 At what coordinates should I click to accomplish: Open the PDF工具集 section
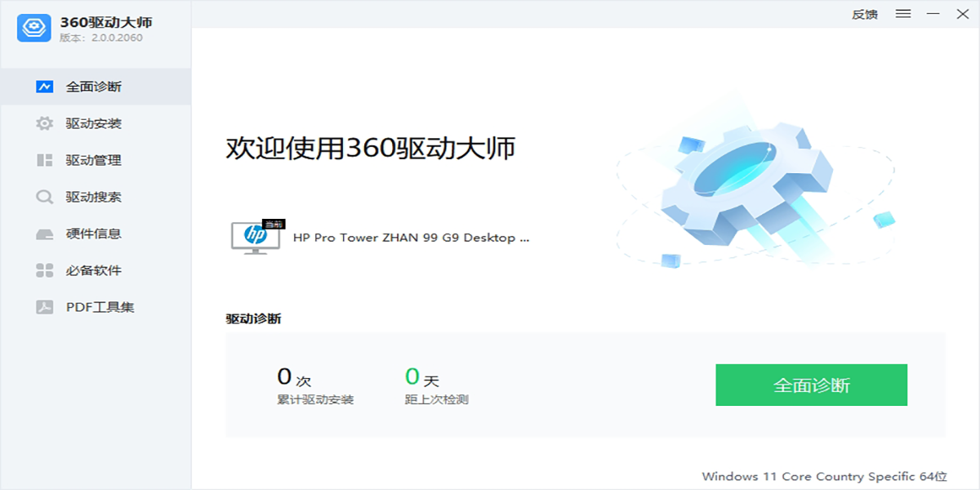tap(96, 307)
